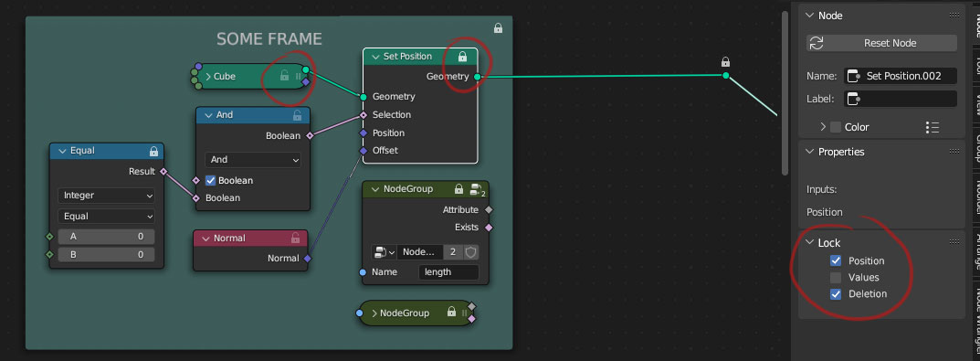Click the Exists output socket

tap(489, 228)
